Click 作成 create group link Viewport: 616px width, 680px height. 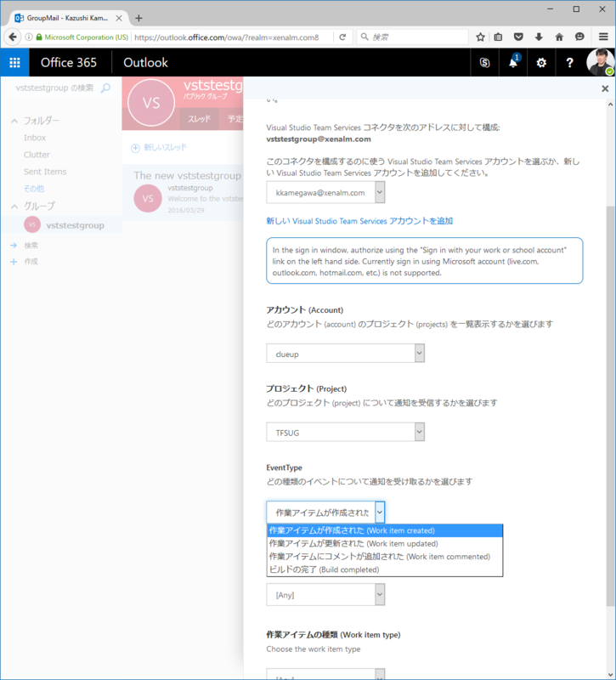(x=31, y=262)
